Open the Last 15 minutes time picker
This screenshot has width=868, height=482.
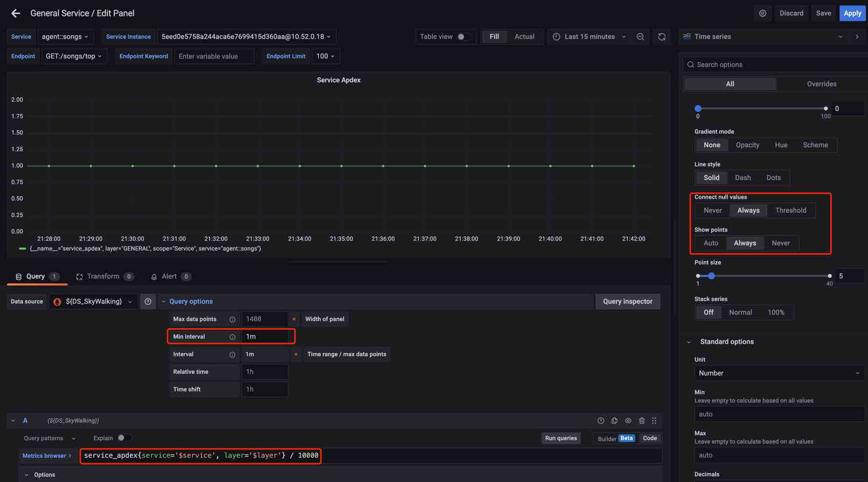[589, 37]
